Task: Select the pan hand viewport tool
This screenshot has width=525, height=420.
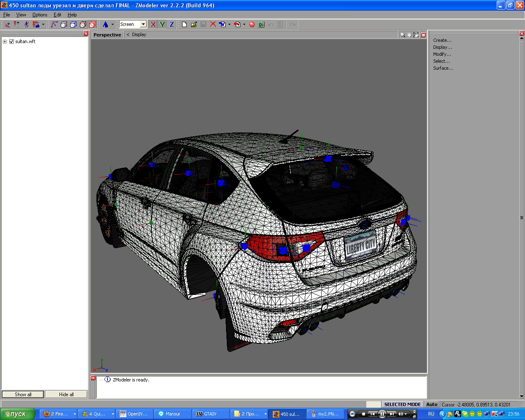Action: [x=409, y=35]
